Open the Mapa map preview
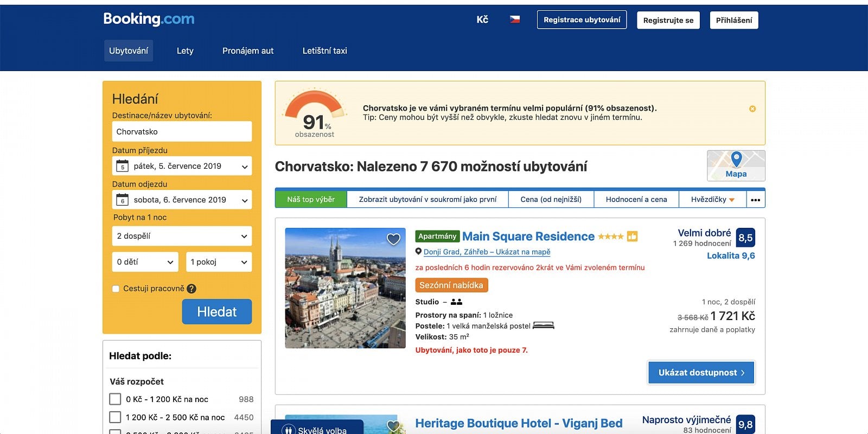The height and width of the screenshot is (434, 868). click(736, 165)
